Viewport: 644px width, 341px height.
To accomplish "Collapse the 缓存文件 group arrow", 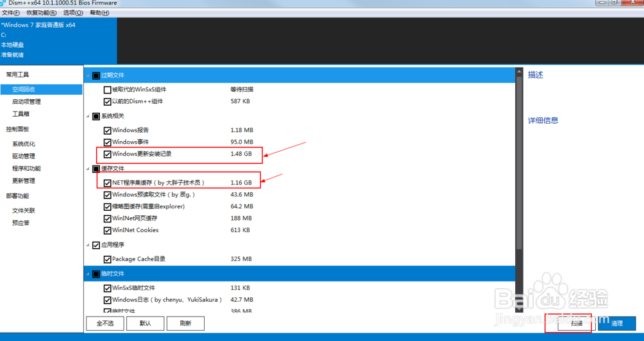I will click(x=88, y=169).
